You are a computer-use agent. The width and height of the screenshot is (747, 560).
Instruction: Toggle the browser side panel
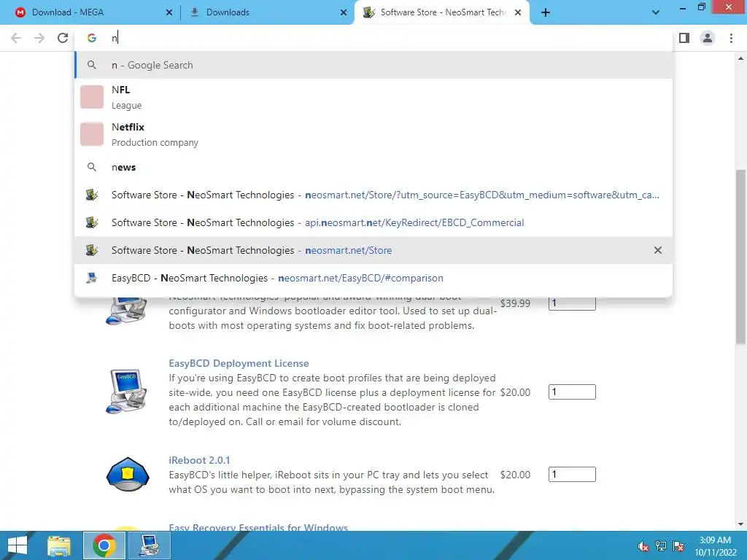click(x=684, y=38)
